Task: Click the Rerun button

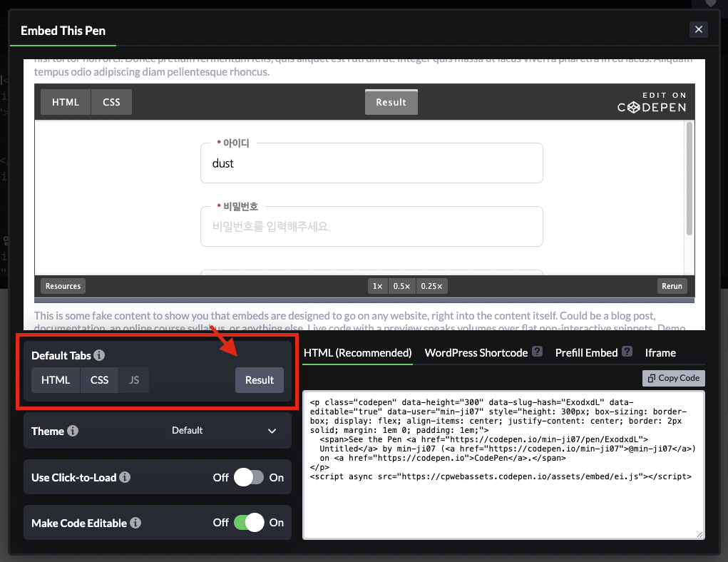Action: pyautogui.click(x=672, y=286)
